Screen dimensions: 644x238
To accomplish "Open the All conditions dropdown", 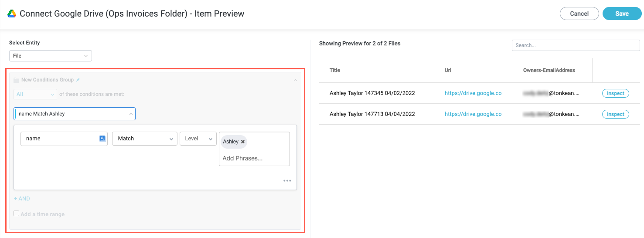I will click(x=35, y=94).
